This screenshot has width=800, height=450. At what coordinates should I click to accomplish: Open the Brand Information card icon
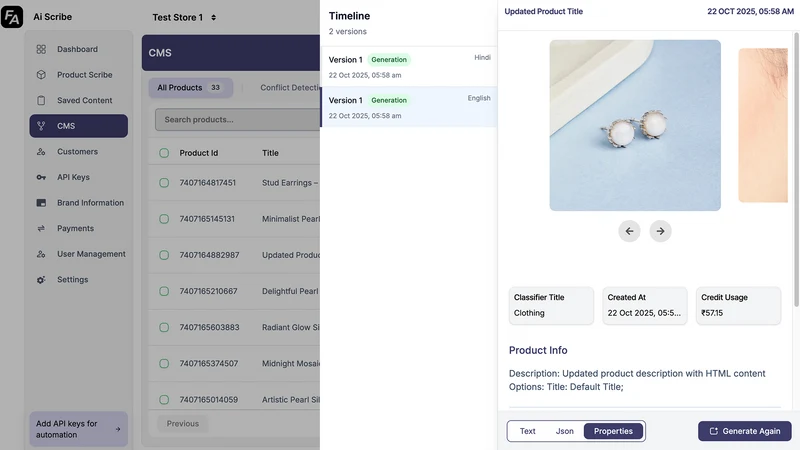41,203
